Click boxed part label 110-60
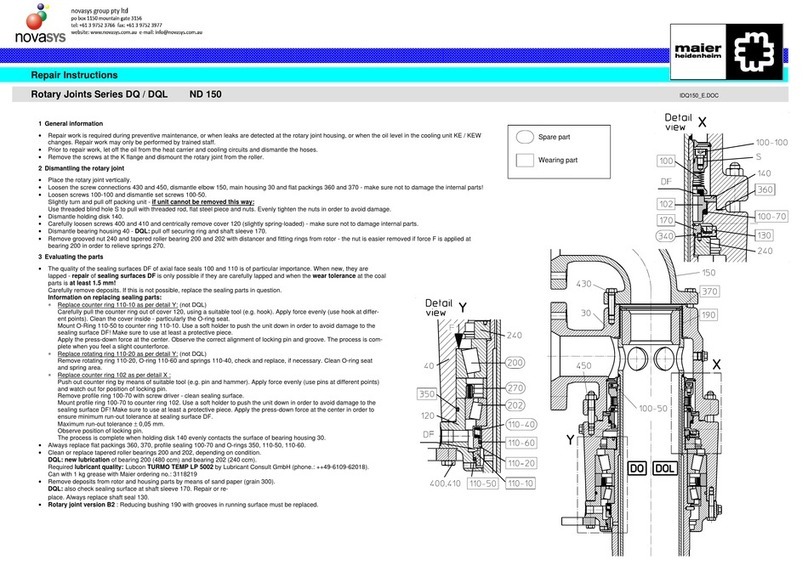Screen dimensions: 808x571 coord(521,443)
